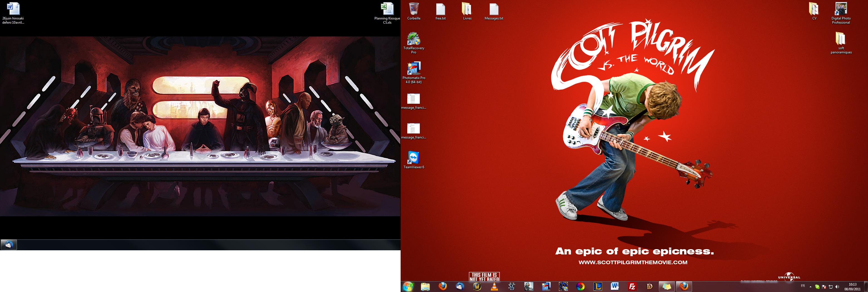
Task: Launch World of Warcraft from taskbar
Action: pyautogui.click(x=477, y=287)
